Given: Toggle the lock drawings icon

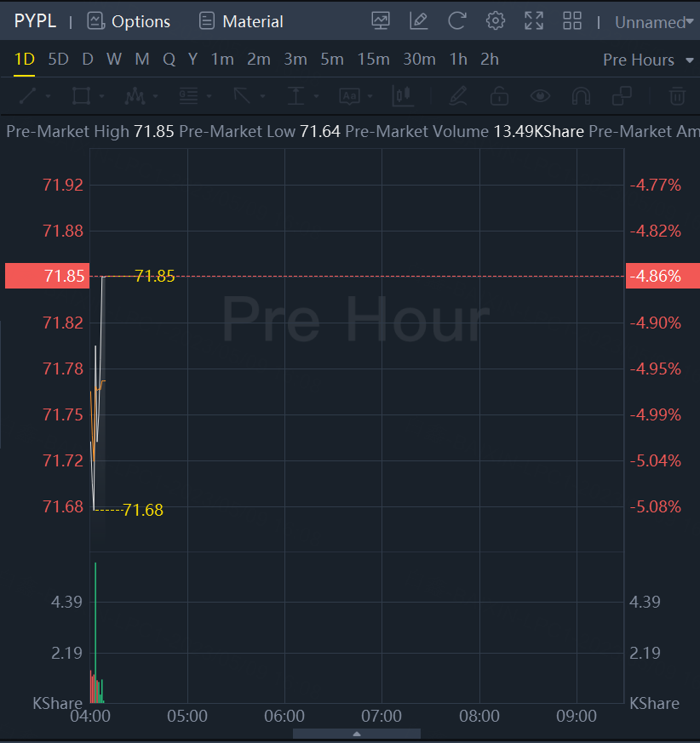Looking at the screenshot, I should coord(499,95).
